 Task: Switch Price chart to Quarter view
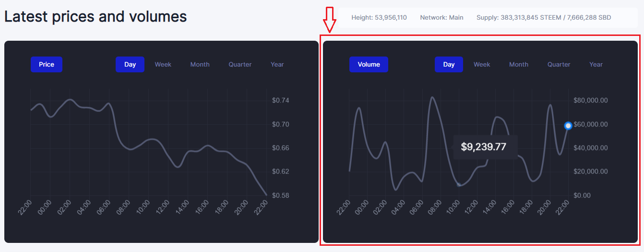coord(240,65)
